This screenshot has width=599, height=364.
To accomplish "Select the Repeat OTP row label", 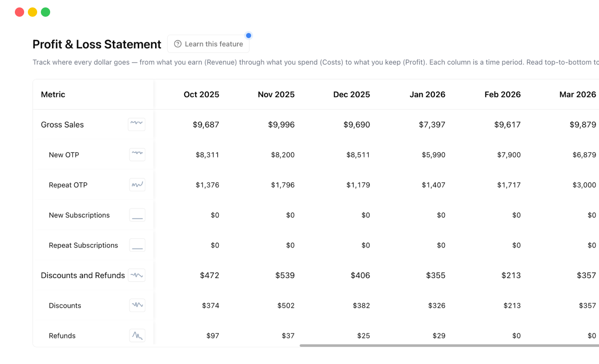I will point(68,185).
